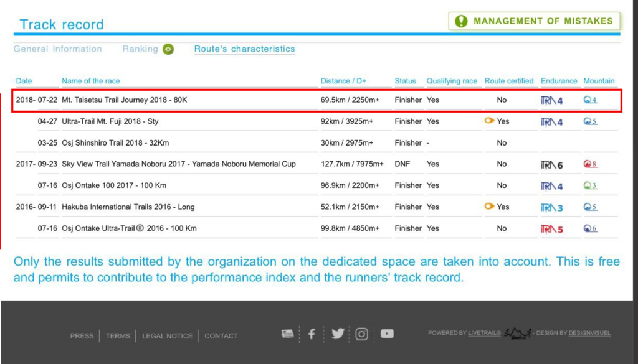Open the Twitter icon in the footer

click(338, 334)
